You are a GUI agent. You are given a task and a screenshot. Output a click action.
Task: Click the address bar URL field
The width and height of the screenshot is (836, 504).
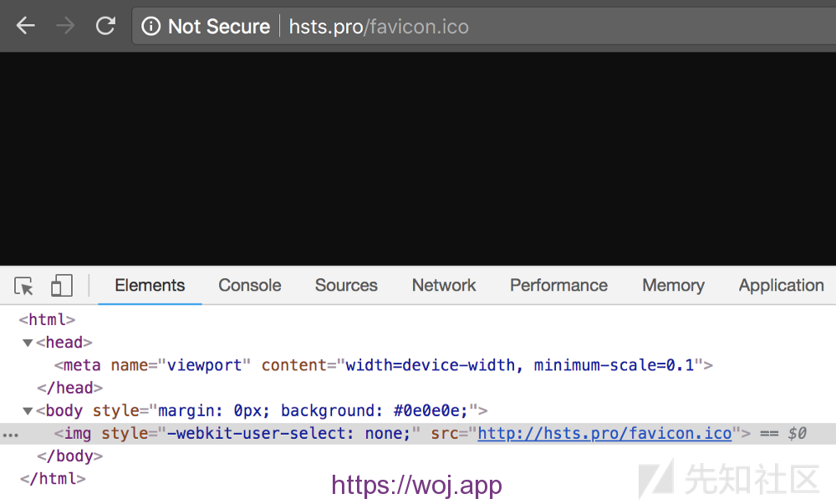click(x=502, y=27)
